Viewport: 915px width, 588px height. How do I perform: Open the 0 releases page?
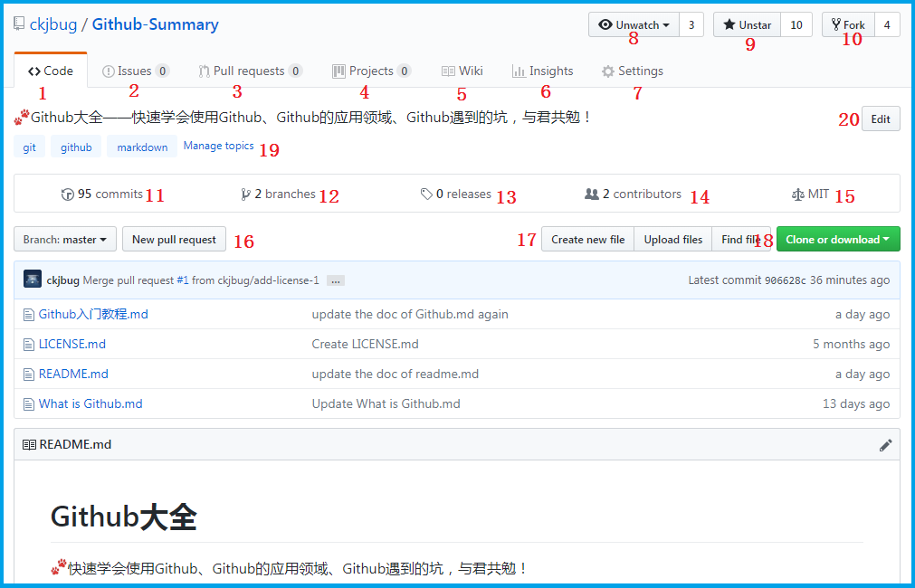pyautogui.click(x=456, y=194)
